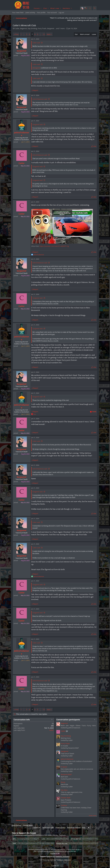Go to page 7 in top pagination
Viewport: 110px width, 868px height.
pos(32,34)
